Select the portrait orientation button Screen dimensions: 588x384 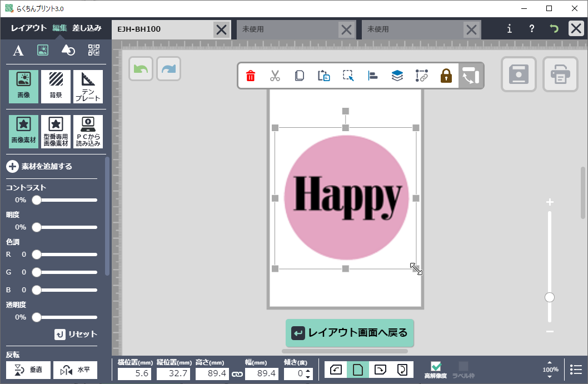(x=358, y=370)
